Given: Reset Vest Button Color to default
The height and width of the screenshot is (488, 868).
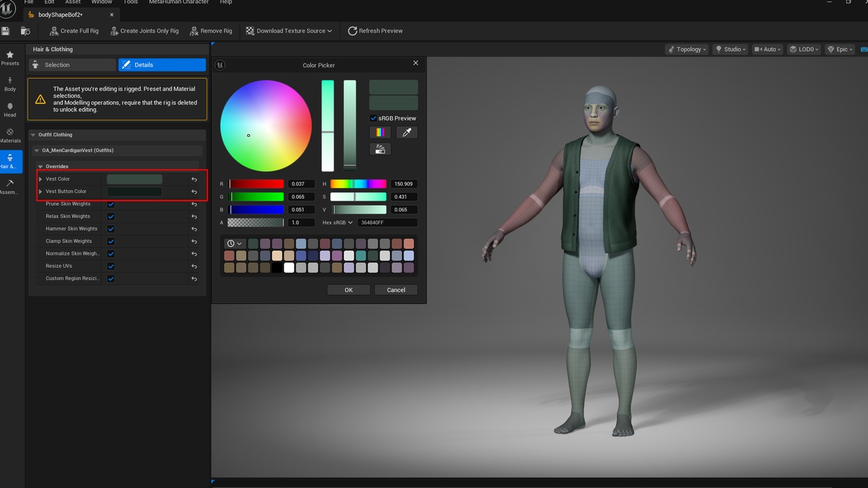Looking at the screenshot, I should point(194,192).
